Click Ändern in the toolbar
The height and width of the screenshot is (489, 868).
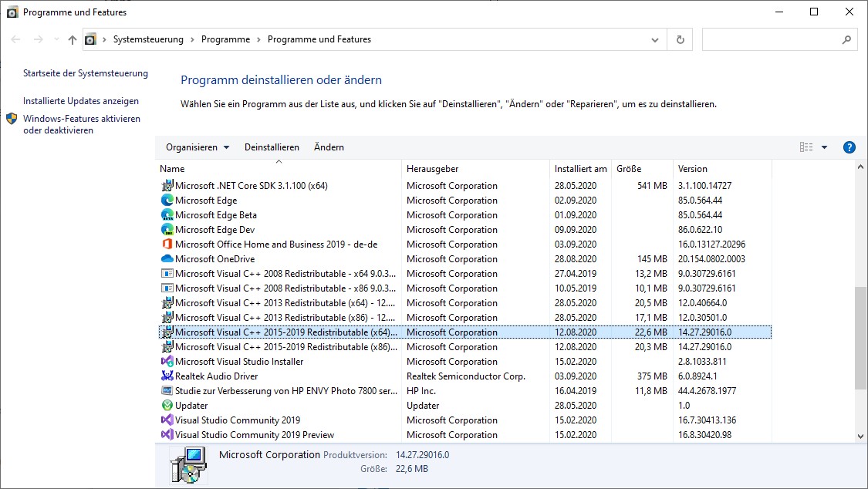tap(329, 147)
